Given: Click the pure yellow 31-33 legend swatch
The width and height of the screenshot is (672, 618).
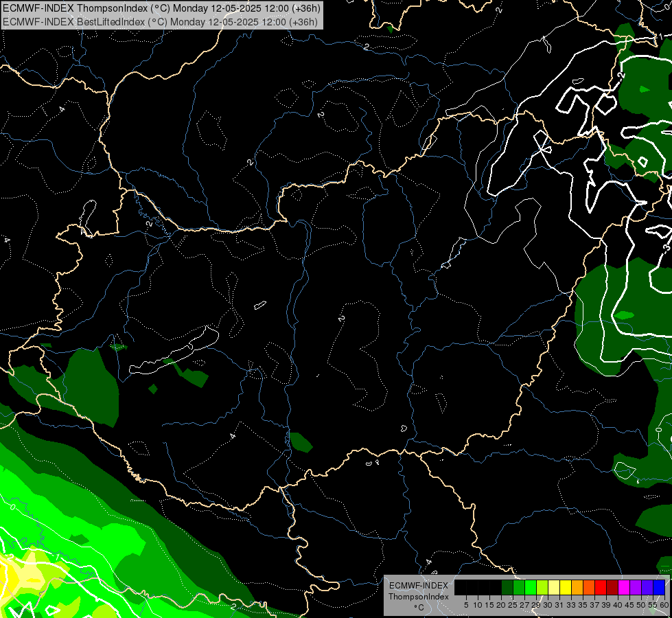Looking at the screenshot, I should [566, 587].
